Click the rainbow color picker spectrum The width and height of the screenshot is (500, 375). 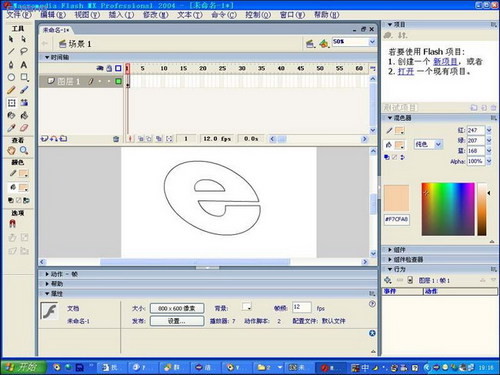(x=448, y=209)
